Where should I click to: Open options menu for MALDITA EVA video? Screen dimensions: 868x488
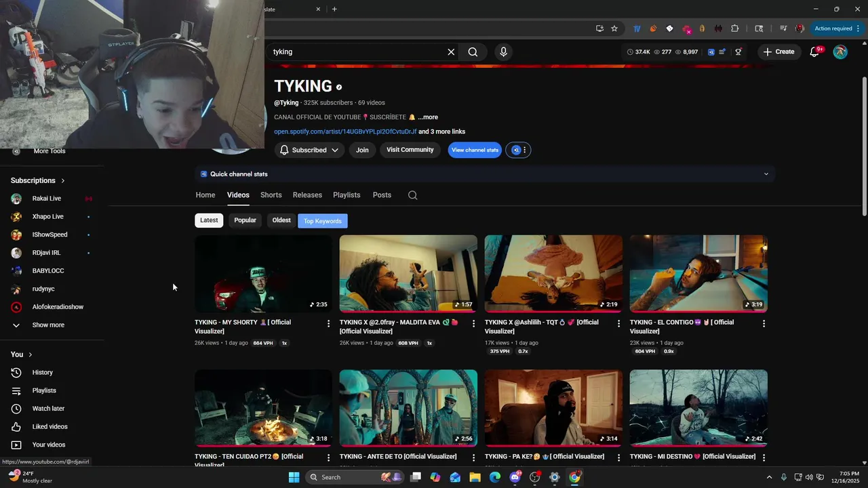[x=473, y=323]
